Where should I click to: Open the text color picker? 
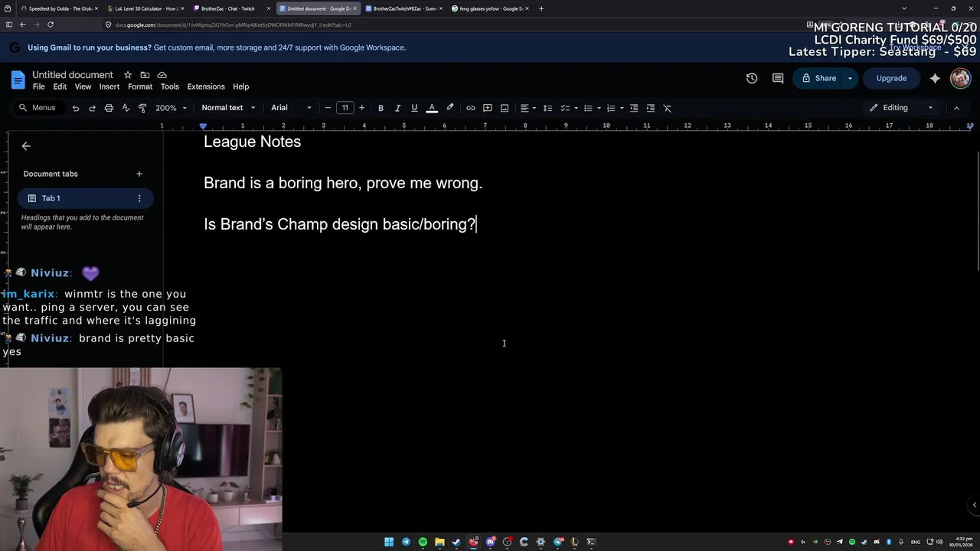pos(432,108)
